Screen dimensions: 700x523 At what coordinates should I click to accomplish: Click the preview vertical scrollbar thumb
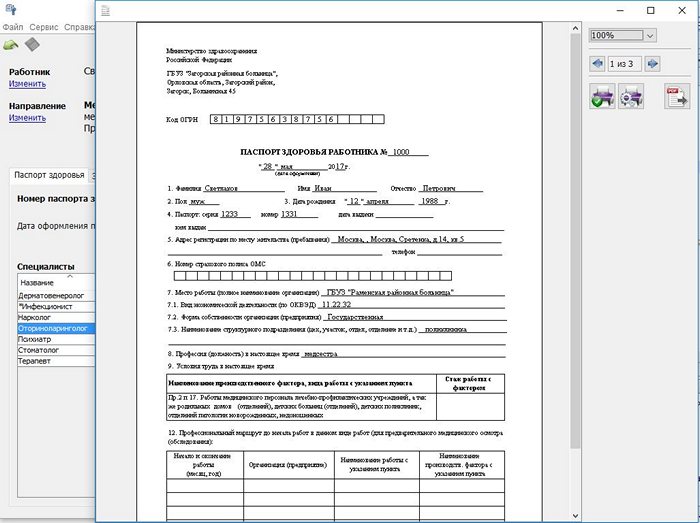point(575,241)
